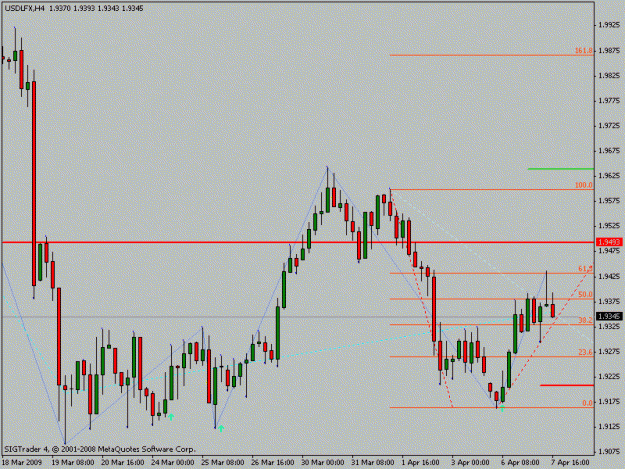Image resolution: width=625 pixels, height=469 pixels.
Task: Click the 1.9625 price scale value
Action: pyautogui.click(x=609, y=176)
